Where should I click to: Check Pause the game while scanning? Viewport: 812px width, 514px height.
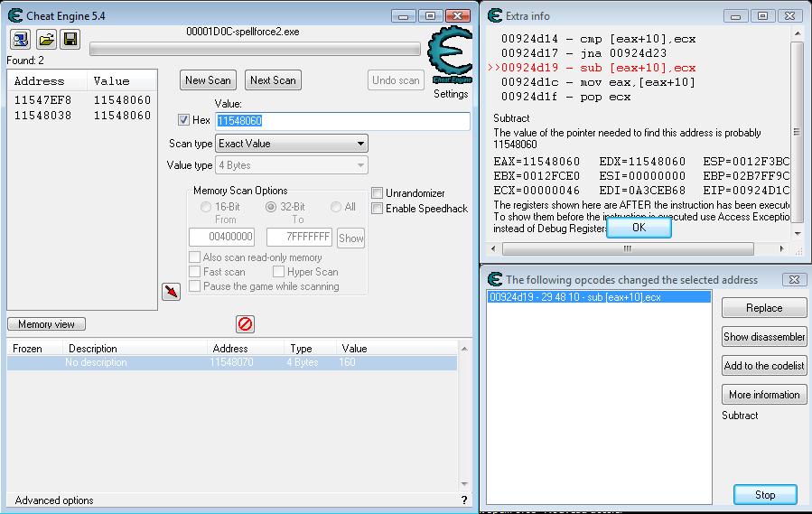[x=195, y=286]
